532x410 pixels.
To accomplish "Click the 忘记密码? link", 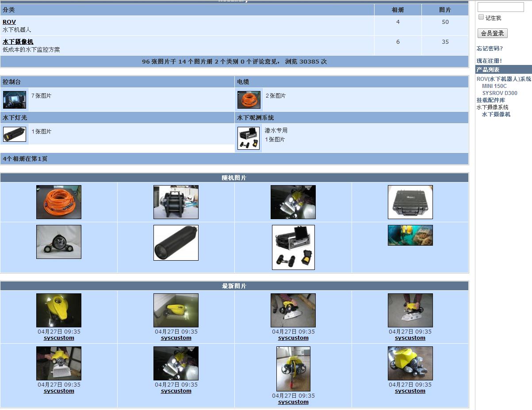I will point(490,49).
